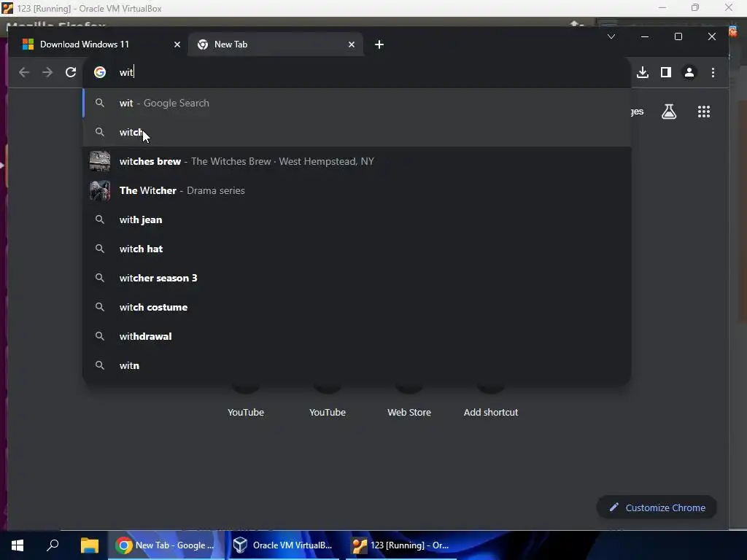
Task: Close the Download Windows 11 tab
Action: click(x=177, y=44)
